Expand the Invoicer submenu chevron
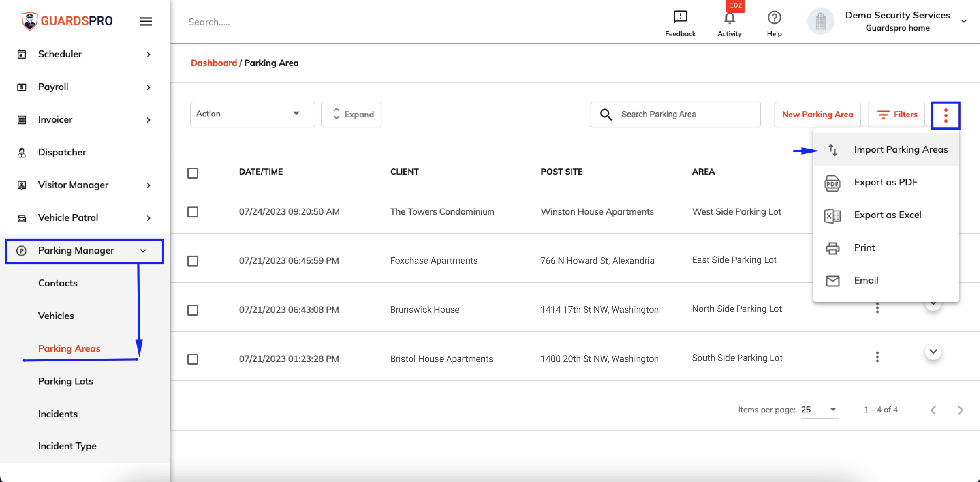Screen dimensions: 980x482 pos(148,120)
